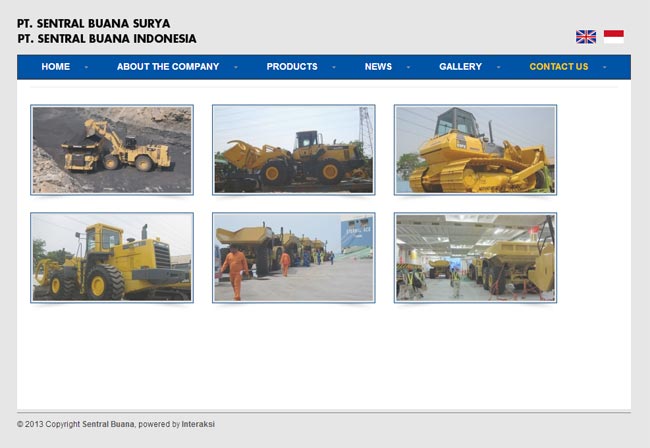Viewport: 650px width, 448px height.
Task: Switch language to English via UK flag
Action: point(586,37)
